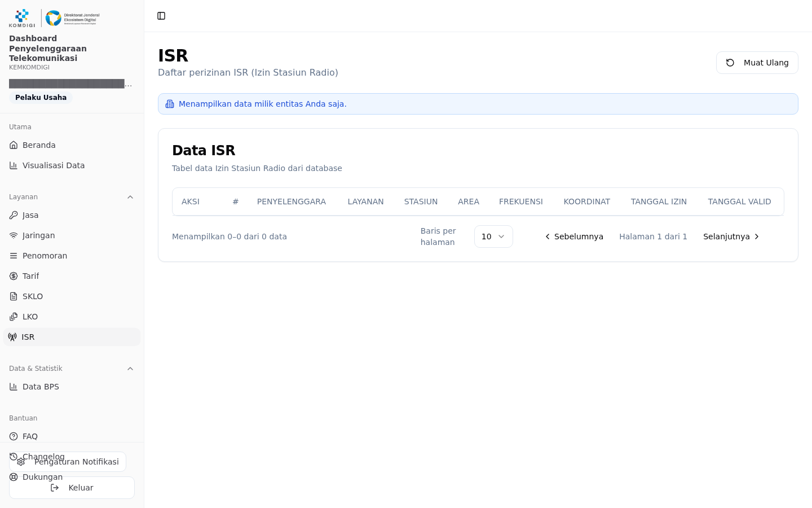Click the building icon in info banner
Screen dimensions: 812x508
170,104
